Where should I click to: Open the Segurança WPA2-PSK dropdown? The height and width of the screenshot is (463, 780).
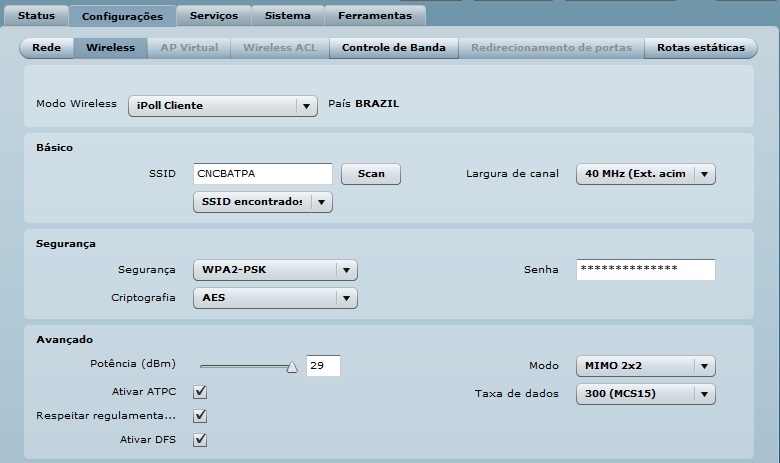coord(274,270)
